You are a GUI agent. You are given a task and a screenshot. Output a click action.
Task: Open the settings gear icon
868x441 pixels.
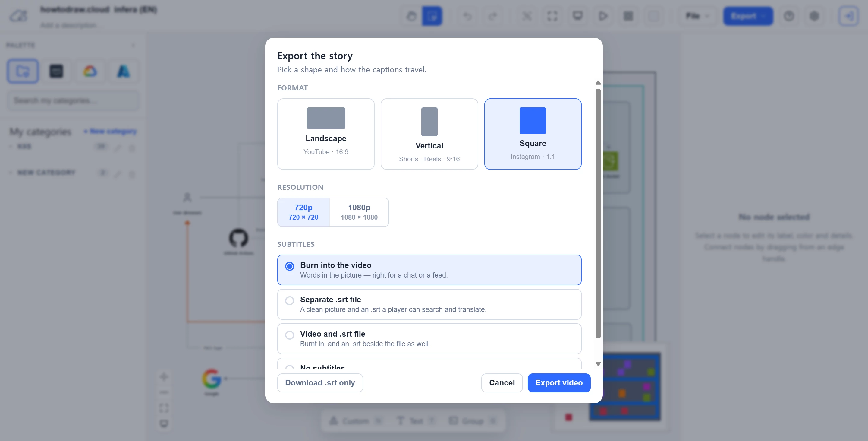pyautogui.click(x=814, y=16)
